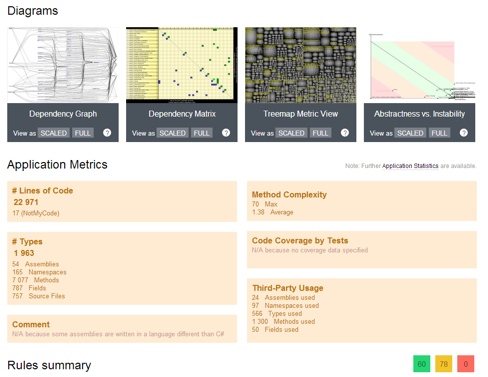
Task: Click the 'Rules summary' section heading
Action: (49, 365)
